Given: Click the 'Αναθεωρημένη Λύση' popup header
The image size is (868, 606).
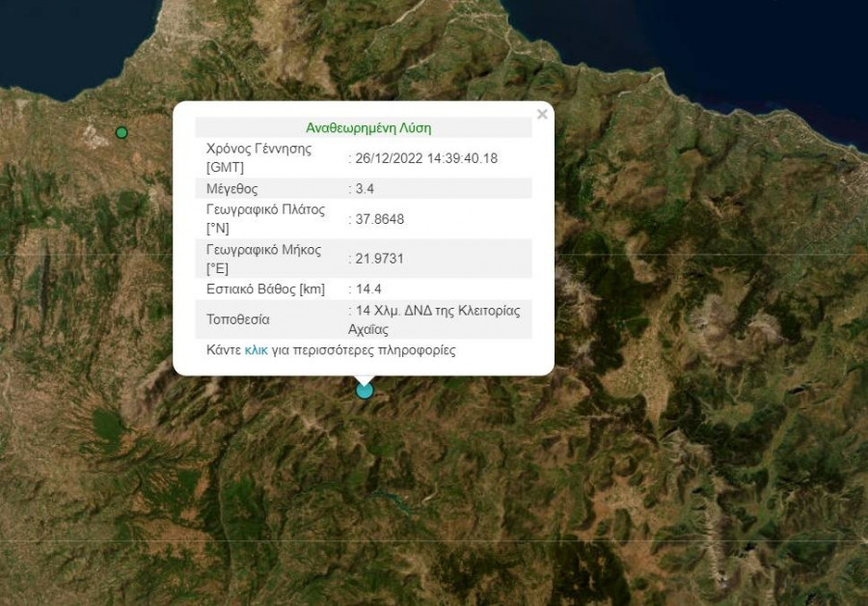Looking at the screenshot, I should [368, 127].
